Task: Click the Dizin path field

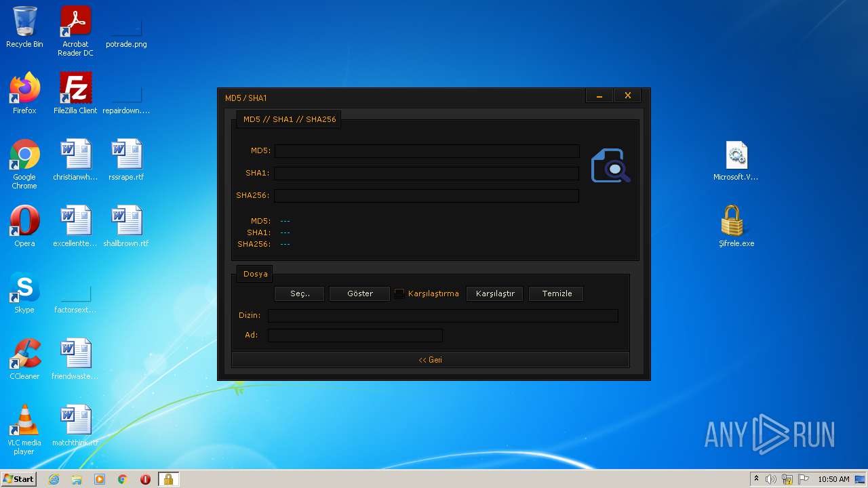Action: (443, 316)
